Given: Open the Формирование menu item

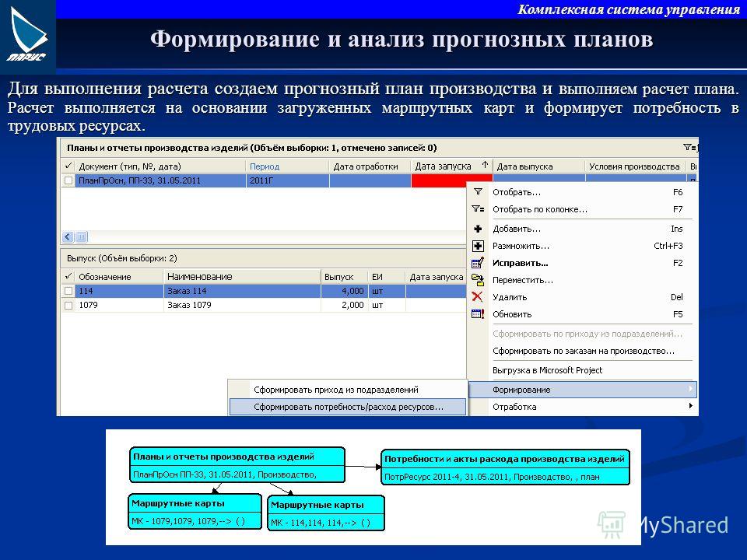Looking at the screenshot, I should [583, 390].
